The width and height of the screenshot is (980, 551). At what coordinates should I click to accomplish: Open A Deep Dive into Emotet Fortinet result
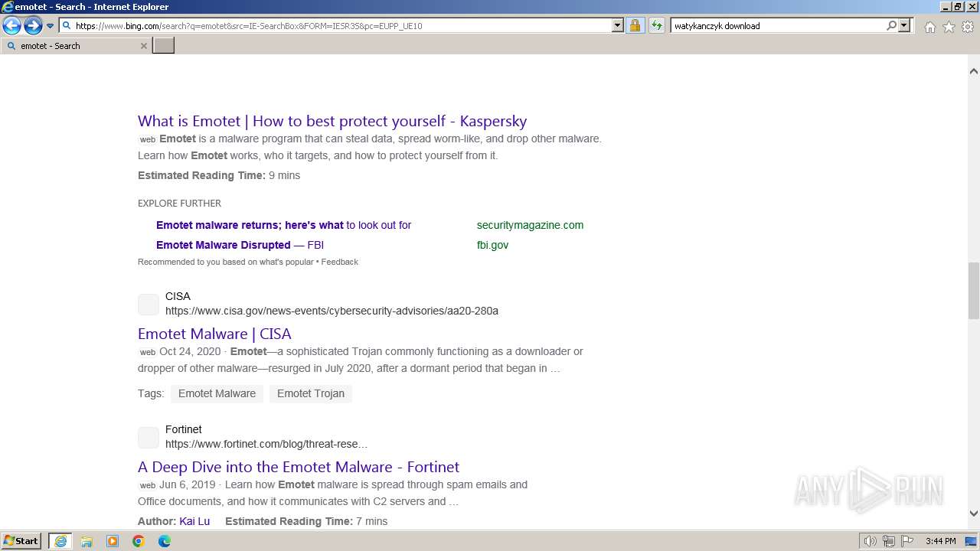[x=299, y=467]
